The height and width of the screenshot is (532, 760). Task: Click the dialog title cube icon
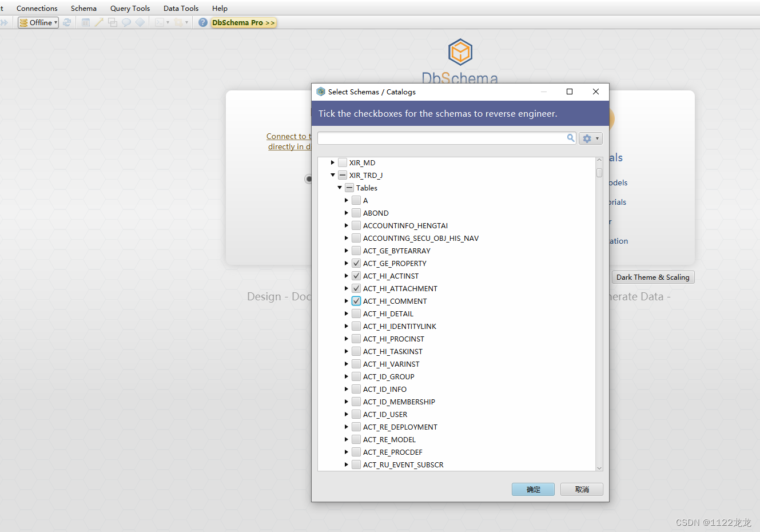(321, 92)
